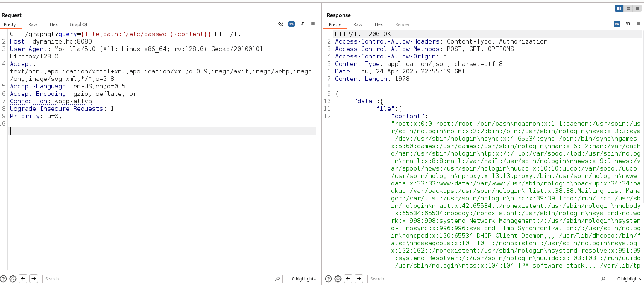The width and height of the screenshot is (644, 285).
Task: Focus the Request search input field
Action: click(x=162, y=279)
